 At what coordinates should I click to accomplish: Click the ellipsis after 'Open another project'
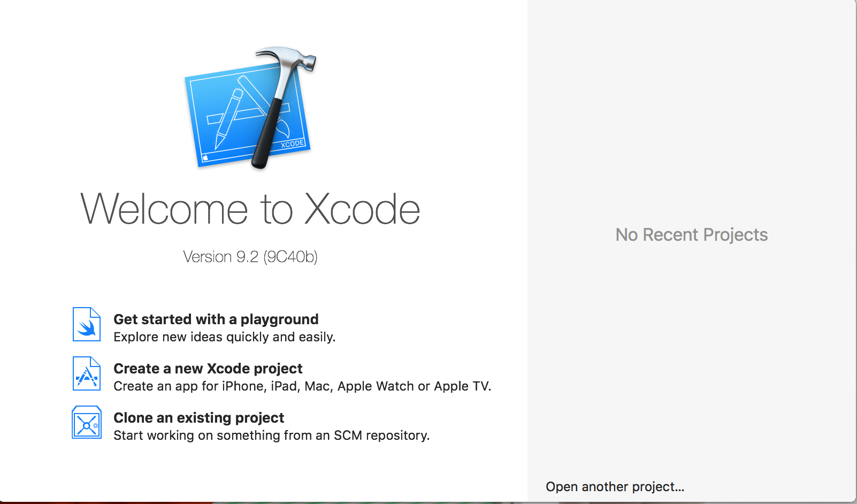(x=679, y=487)
